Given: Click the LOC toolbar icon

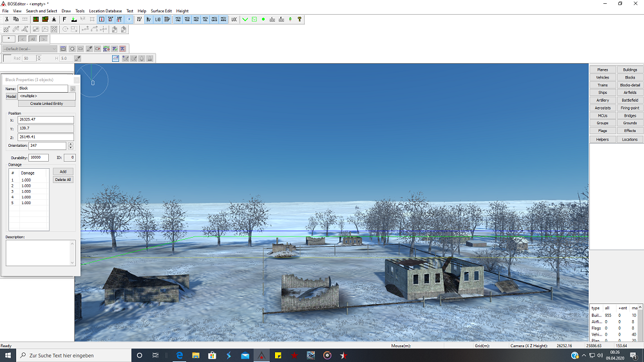Looking at the screenshot, I should (x=234, y=19).
